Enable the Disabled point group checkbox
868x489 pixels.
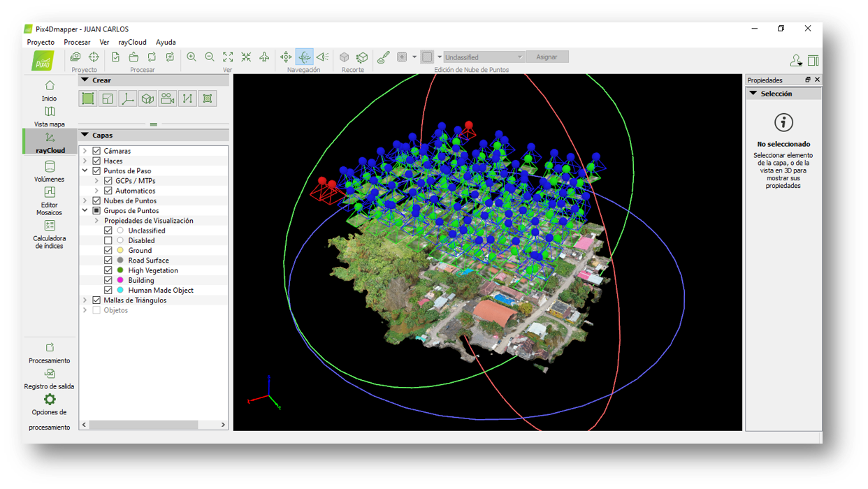coord(108,240)
